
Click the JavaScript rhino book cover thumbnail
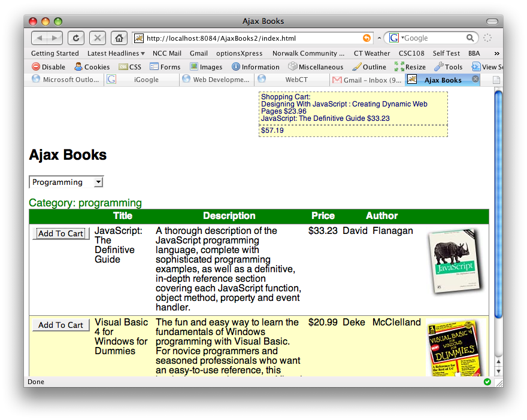pyautogui.click(x=455, y=260)
